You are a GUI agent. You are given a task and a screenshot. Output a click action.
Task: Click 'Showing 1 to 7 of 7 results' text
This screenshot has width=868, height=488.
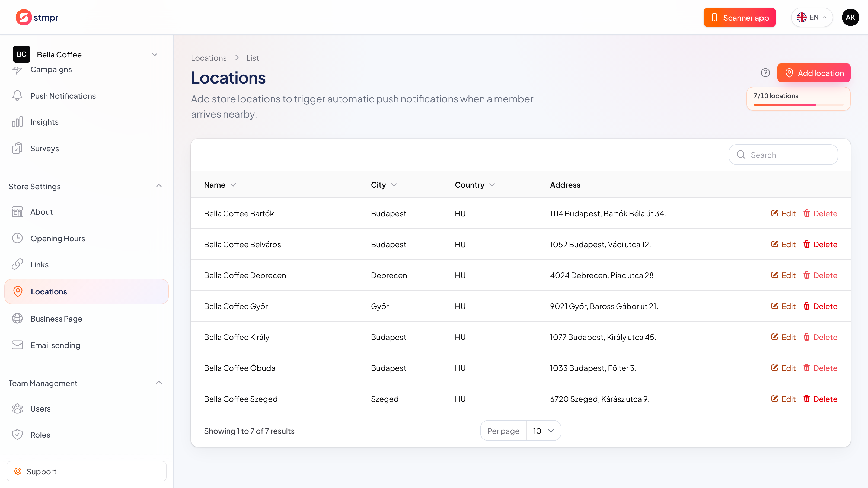(249, 431)
